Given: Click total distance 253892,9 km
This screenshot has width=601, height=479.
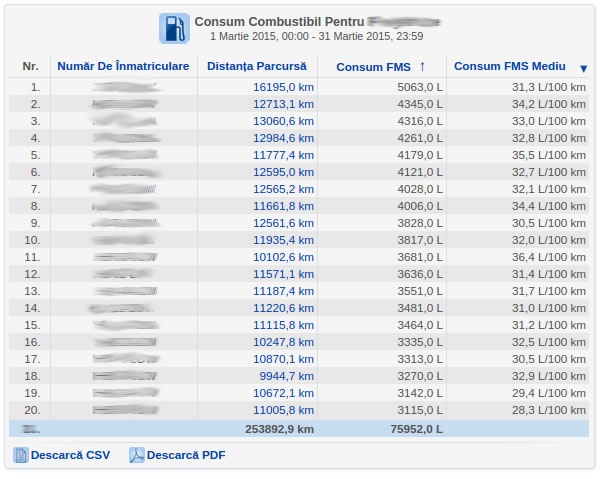Looking at the screenshot, I should pos(279,429).
